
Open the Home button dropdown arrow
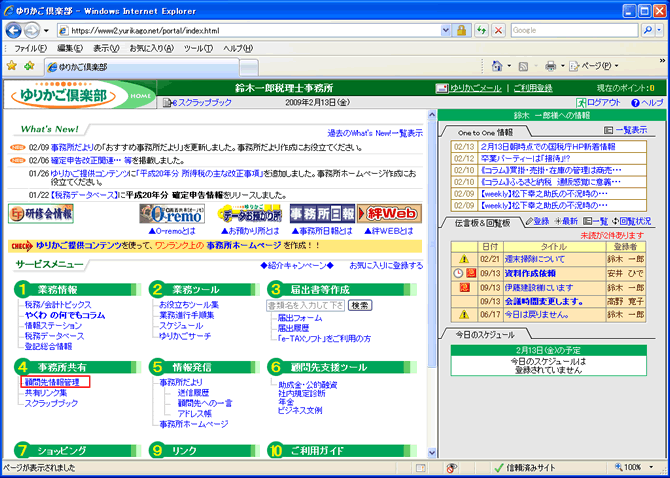[x=509, y=66]
